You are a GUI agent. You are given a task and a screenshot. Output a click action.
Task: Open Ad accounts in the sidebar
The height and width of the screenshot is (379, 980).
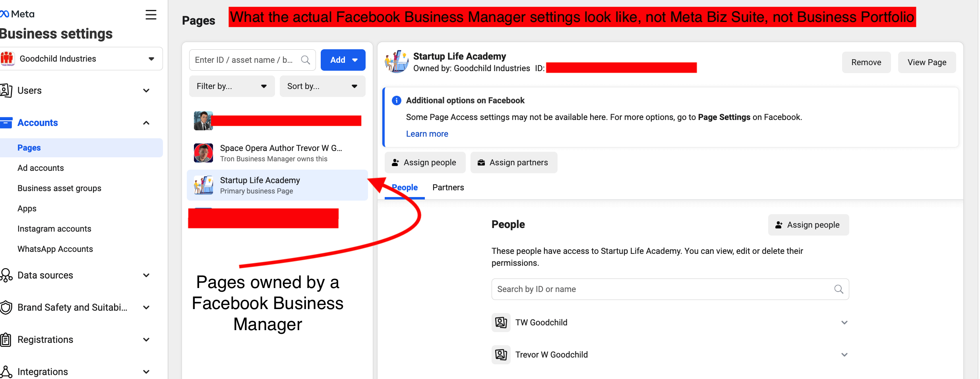pyautogui.click(x=41, y=168)
